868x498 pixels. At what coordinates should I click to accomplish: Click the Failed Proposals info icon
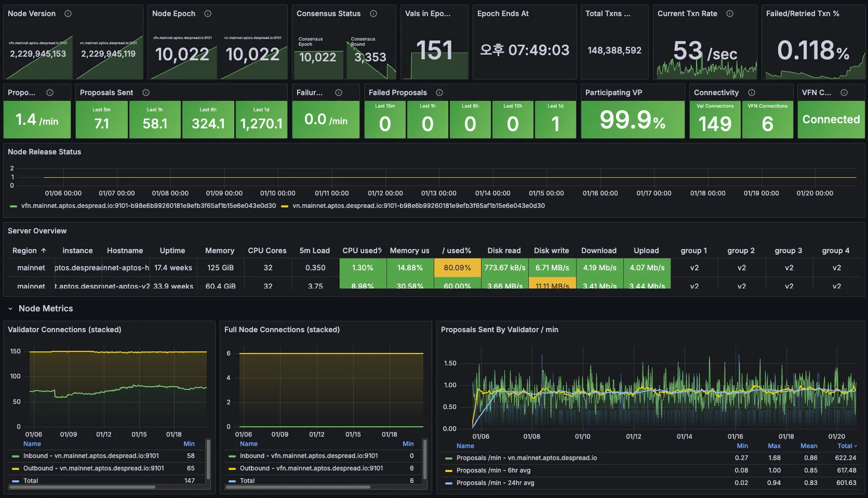[439, 93]
